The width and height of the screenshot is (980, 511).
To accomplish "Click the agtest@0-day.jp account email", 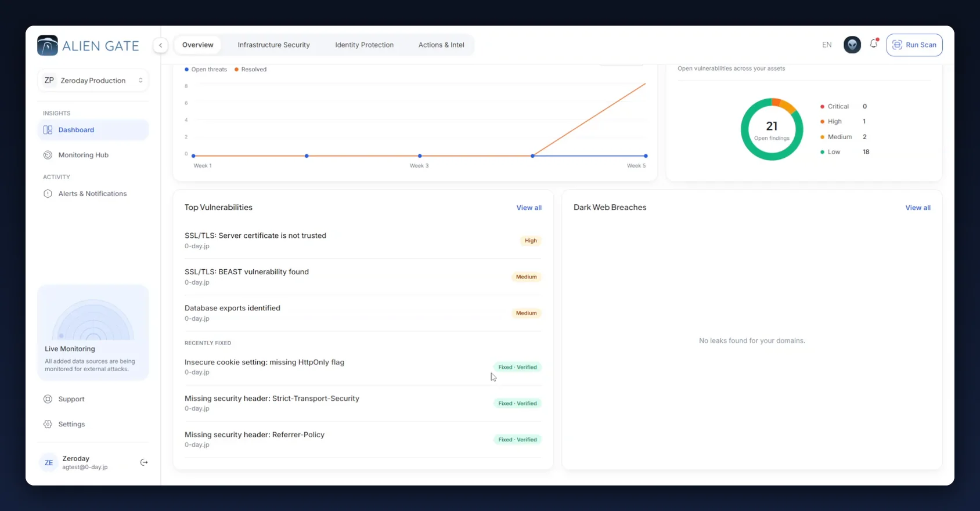I will click(85, 467).
